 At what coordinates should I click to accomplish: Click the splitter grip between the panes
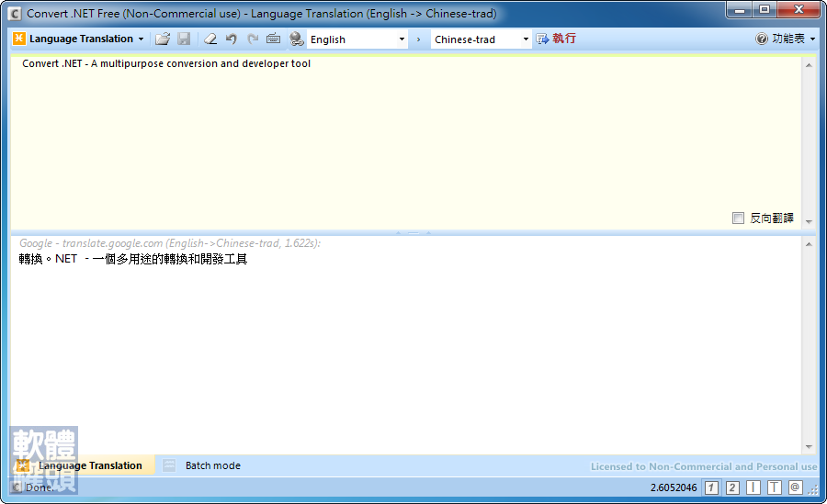tap(413, 232)
